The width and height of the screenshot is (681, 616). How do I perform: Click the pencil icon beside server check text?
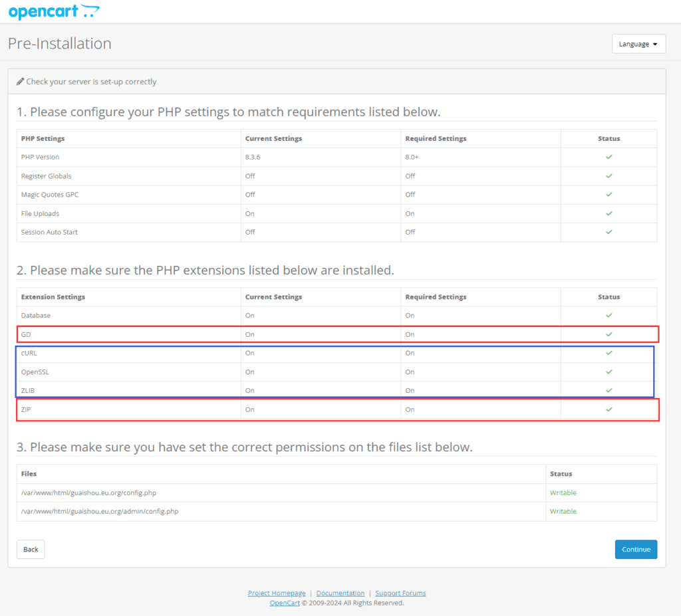pyautogui.click(x=20, y=81)
